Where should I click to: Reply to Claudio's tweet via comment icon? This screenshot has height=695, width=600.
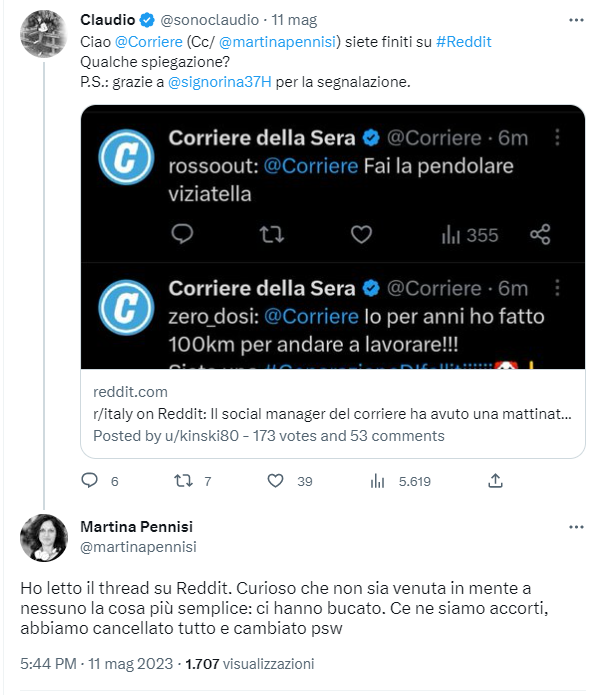click(90, 480)
